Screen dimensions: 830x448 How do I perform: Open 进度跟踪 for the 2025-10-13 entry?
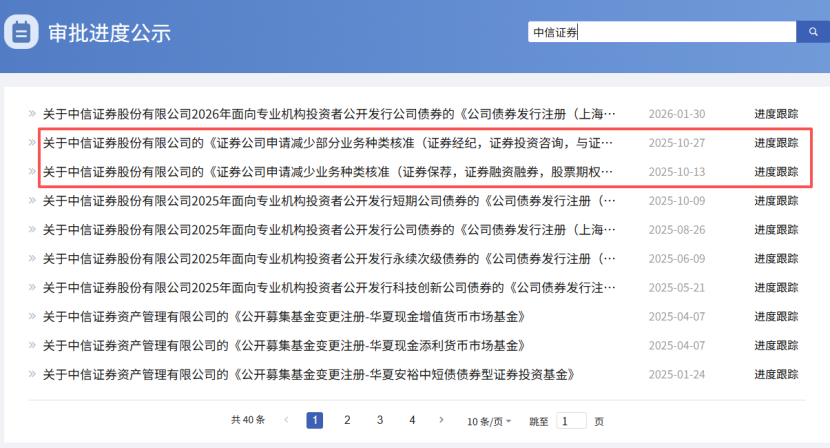click(x=776, y=172)
